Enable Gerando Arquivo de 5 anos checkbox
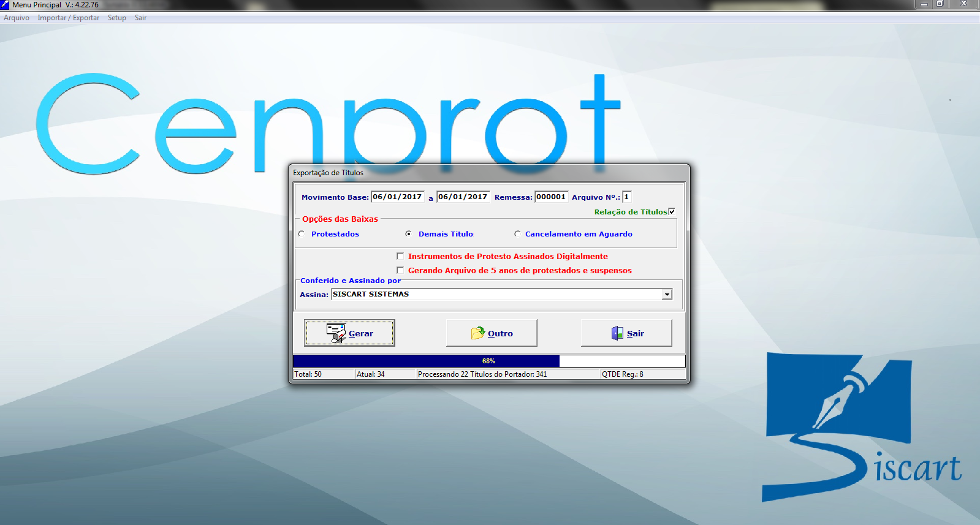The width and height of the screenshot is (980, 525). (400, 270)
